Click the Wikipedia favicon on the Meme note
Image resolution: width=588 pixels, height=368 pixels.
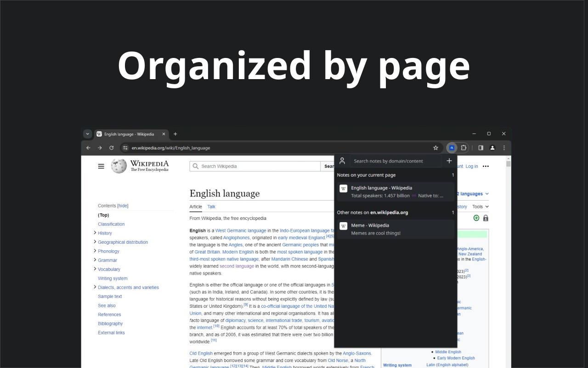coord(343,226)
